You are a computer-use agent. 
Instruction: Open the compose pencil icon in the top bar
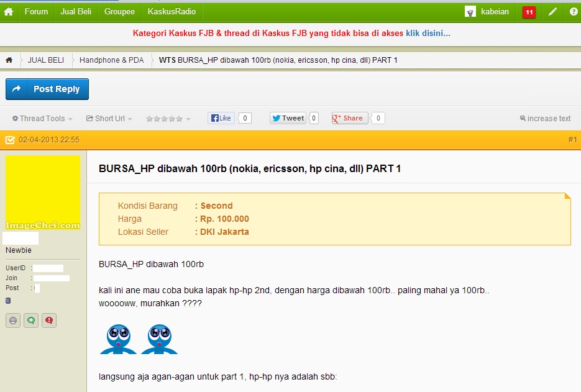click(x=552, y=11)
